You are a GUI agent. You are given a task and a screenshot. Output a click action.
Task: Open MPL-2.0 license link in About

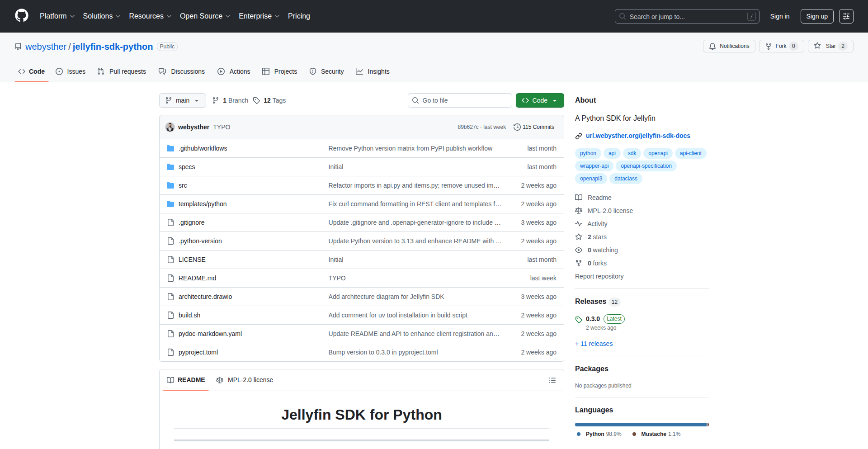[604, 211]
